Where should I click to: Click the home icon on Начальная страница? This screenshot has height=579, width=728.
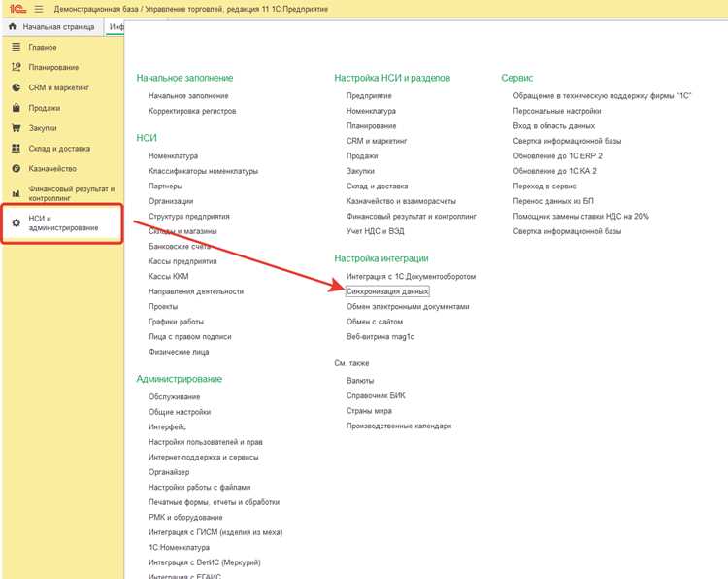coord(13,26)
